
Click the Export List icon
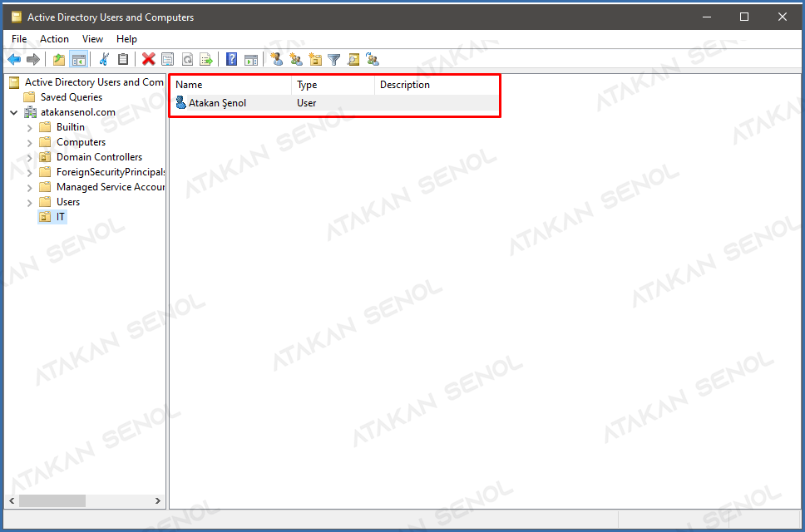coord(206,60)
